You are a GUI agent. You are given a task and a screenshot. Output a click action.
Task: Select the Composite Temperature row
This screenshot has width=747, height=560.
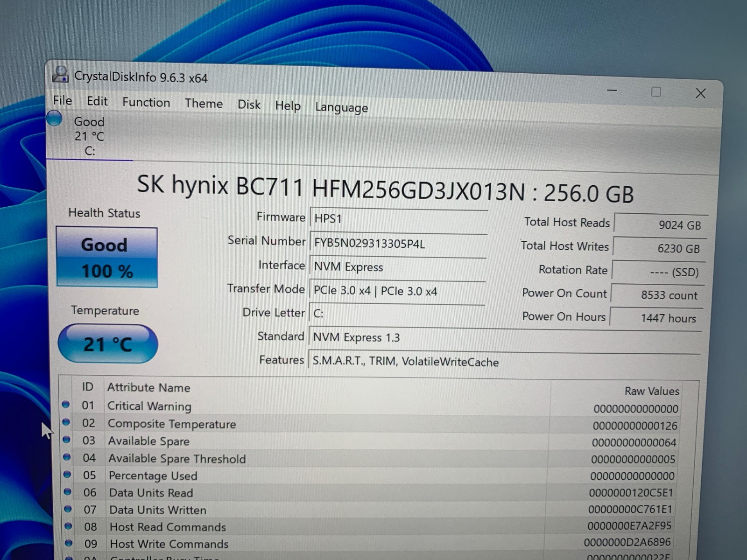(371, 424)
